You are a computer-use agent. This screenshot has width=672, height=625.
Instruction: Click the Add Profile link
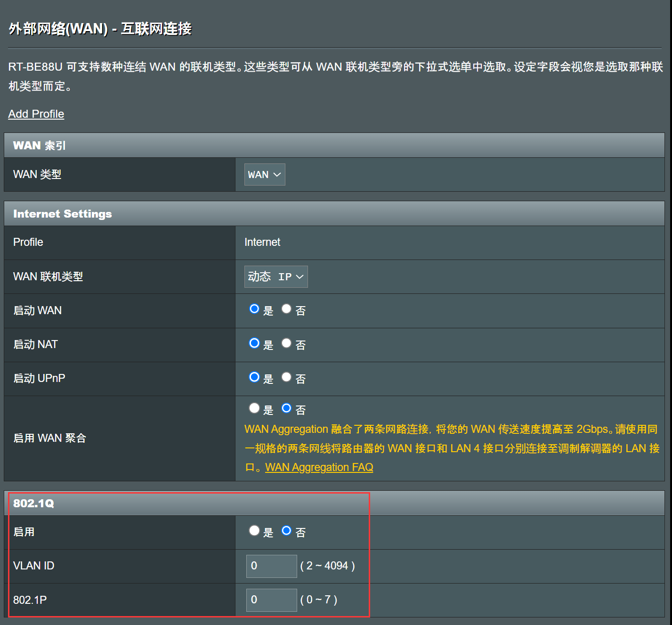click(x=36, y=114)
